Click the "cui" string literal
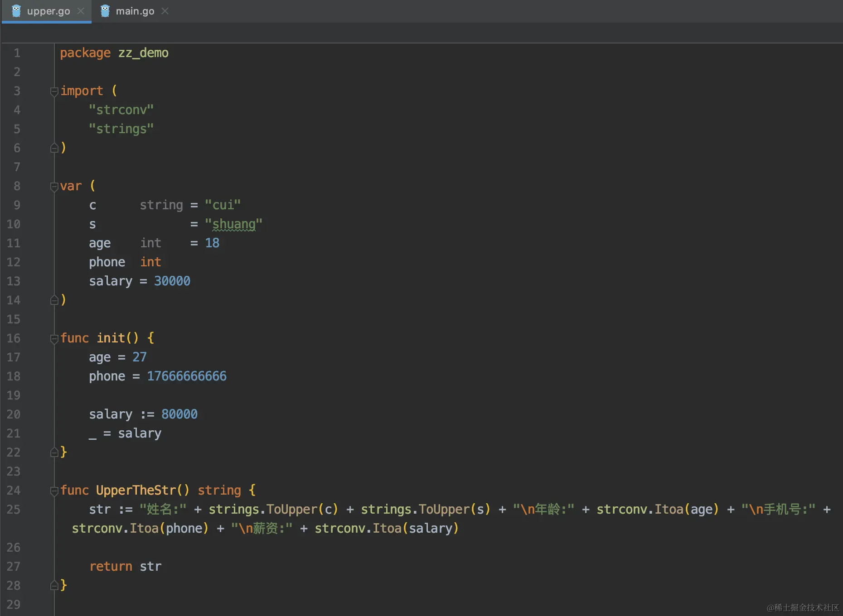Screen dimensions: 843x616 (223, 205)
